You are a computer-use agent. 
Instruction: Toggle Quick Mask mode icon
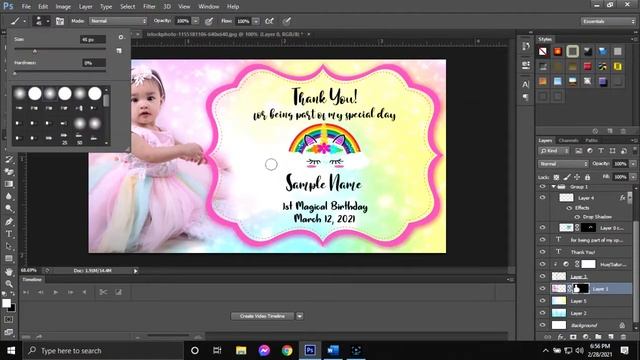(x=9, y=320)
